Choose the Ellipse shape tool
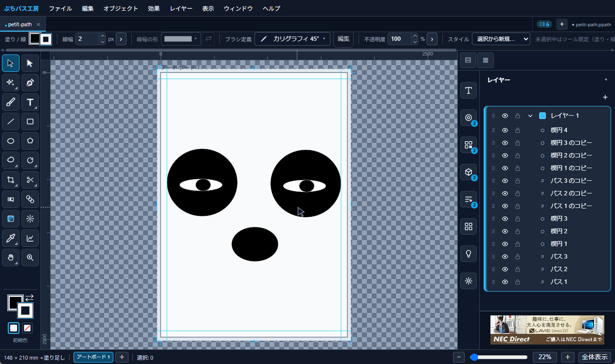615x364 pixels. click(x=11, y=141)
